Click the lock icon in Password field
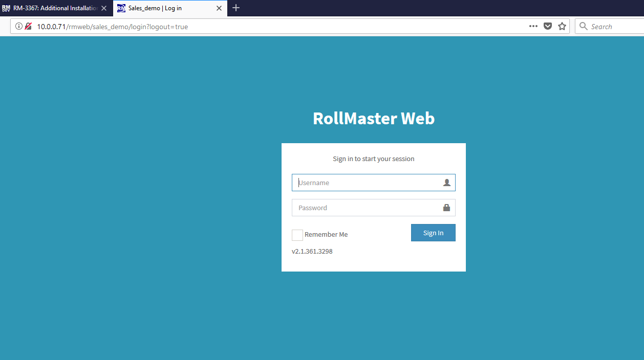Image resolution: width=644 pixels, height=360 pixels. (446, 208)
